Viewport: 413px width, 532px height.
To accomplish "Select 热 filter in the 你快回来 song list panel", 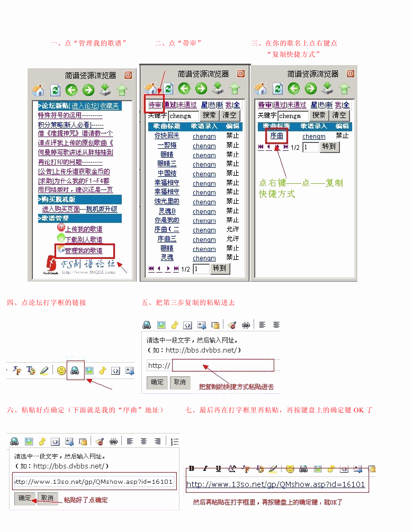I will click(212, 105).
